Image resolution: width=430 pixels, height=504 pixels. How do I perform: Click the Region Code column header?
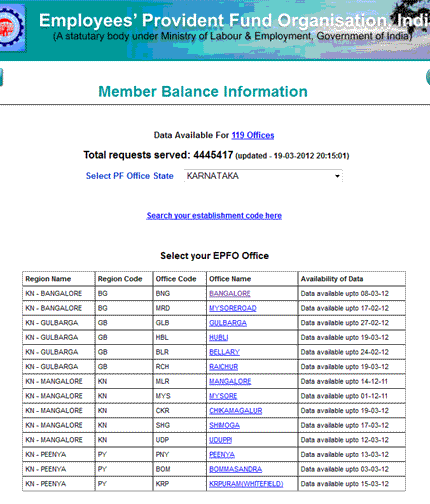[x=124, y=279]
